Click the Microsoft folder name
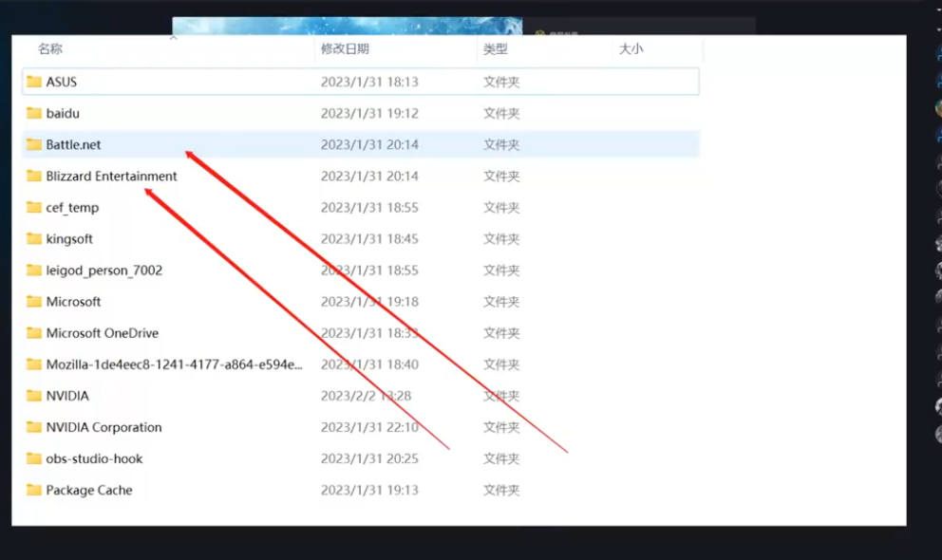The width and height of the screenshot is (942, 560). pyautogui.click(x=73, y=302)
